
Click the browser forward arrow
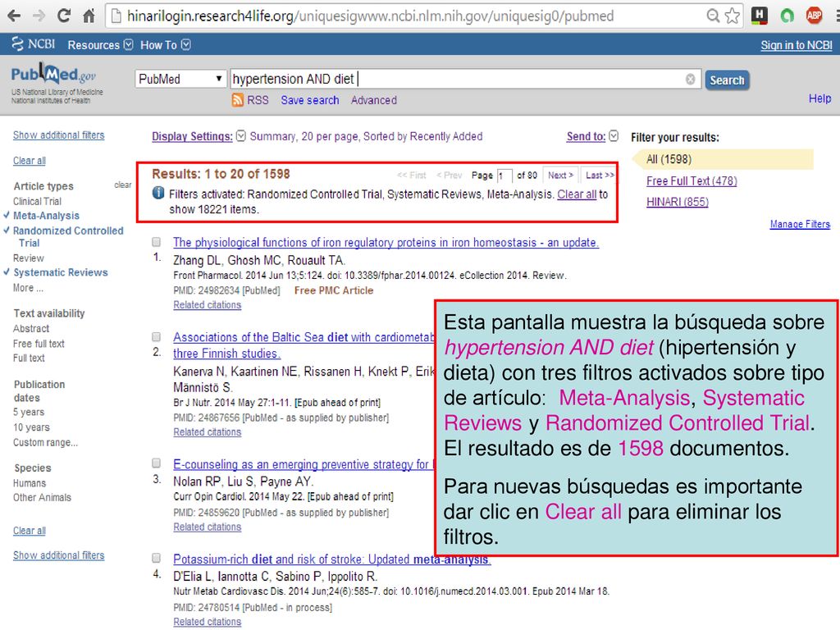(x=39, y=16)
